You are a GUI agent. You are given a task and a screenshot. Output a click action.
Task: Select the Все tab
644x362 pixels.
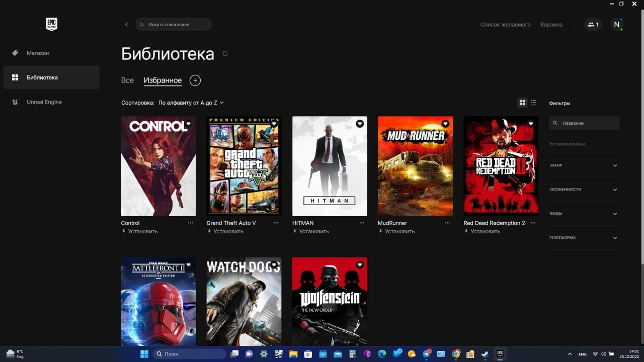point(127,80)
